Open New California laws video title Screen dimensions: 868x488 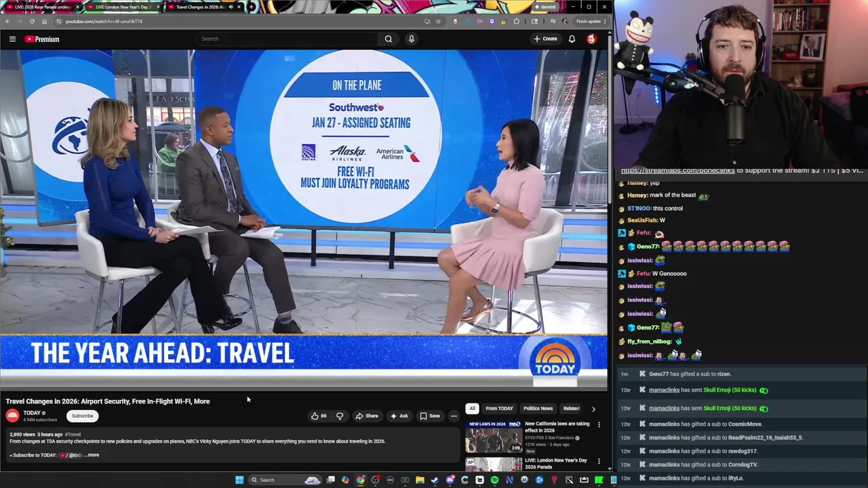tap(557, 427)
